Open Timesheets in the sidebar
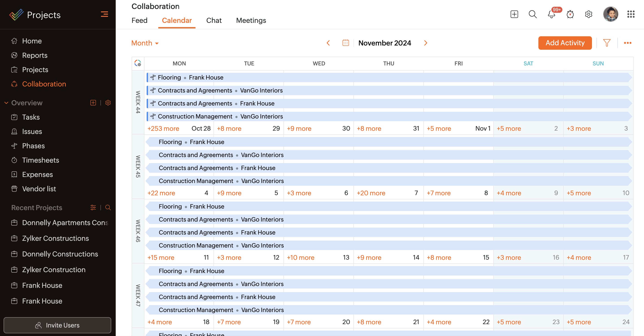 (x=41, y=160)
